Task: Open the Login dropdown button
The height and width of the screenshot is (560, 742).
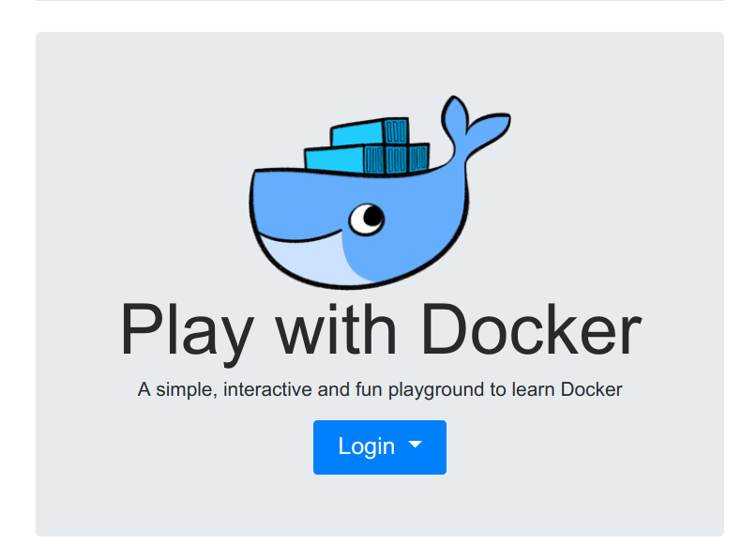Action: [380, 446]
